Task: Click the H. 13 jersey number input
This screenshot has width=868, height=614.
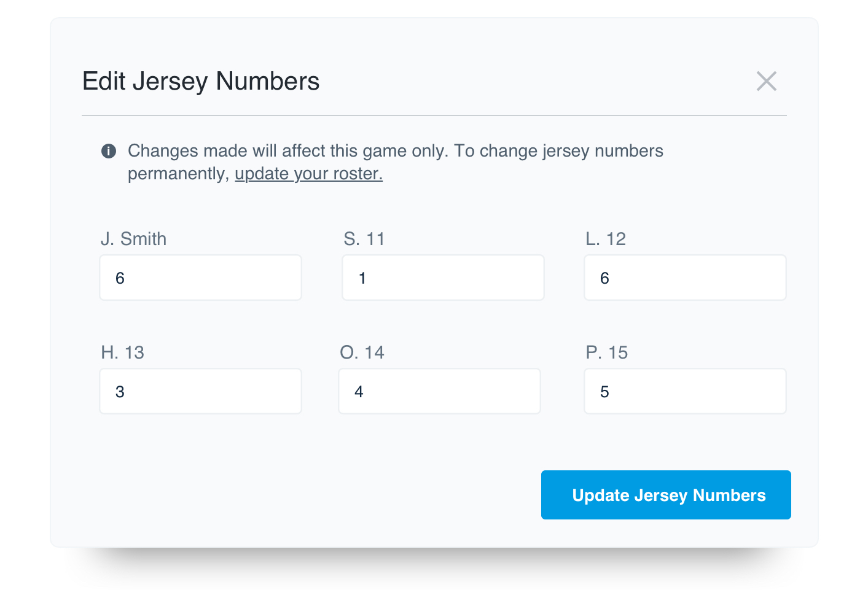Action: [200, 392]
